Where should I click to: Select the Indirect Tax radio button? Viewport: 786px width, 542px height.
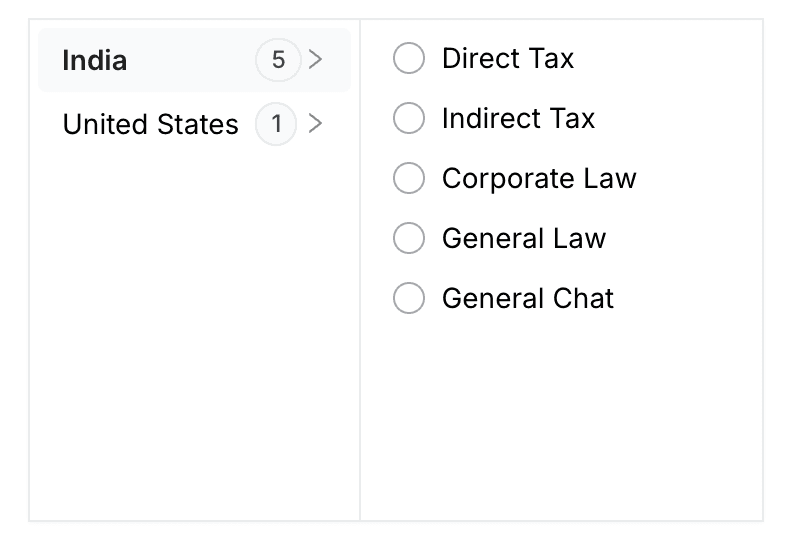(409, 118)
